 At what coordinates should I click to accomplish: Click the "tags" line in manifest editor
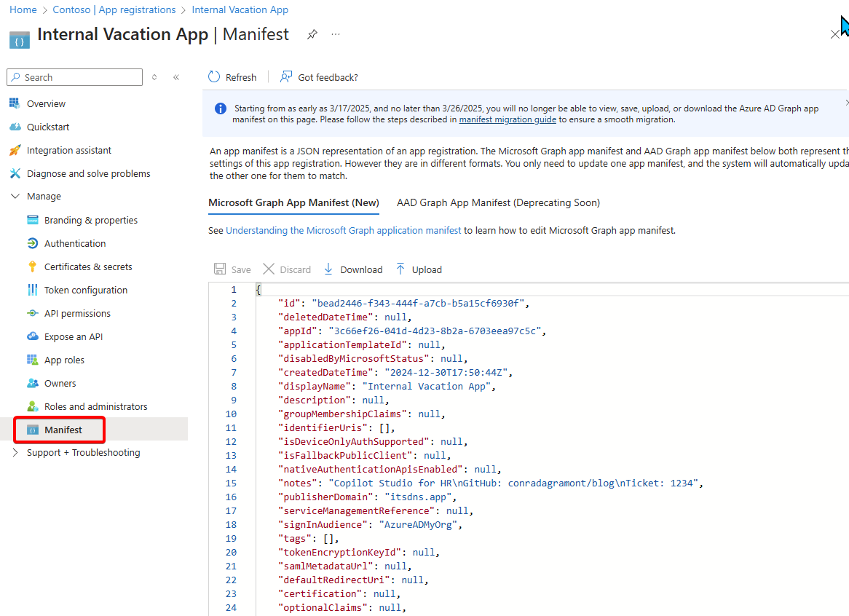pyautogui.click(x=309, y=539)
